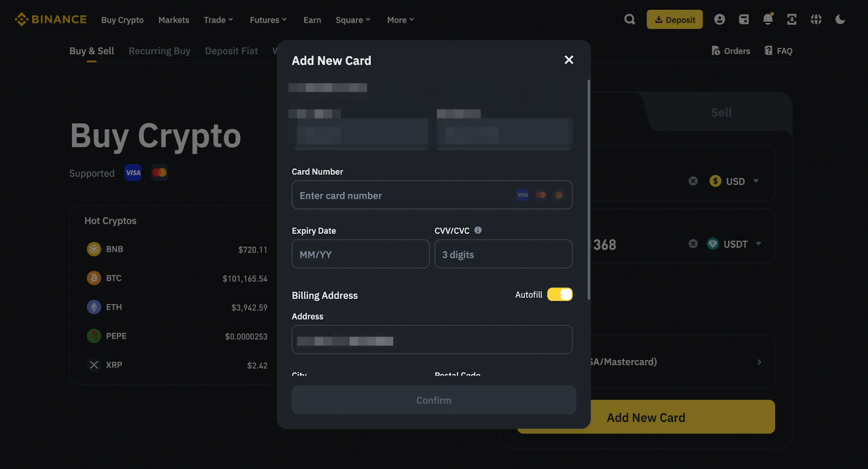Open the notifications bell
This screenshot has height=469, width=868.
click(768, 19)
